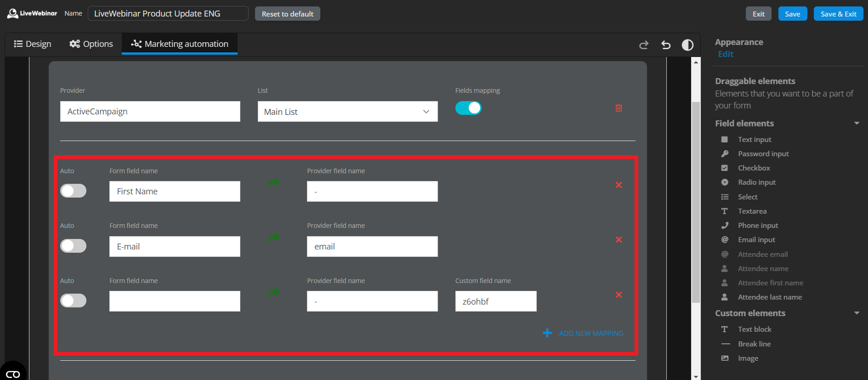Open the Main List dropdown
Image resolution: width=868 pixels, height=380 pixels.
(347, 112)
